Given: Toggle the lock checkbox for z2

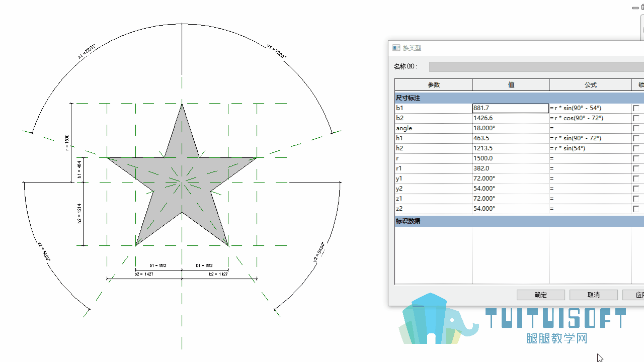Looking at the screenshot, I should pyautogui.click(x=636, y=209).
